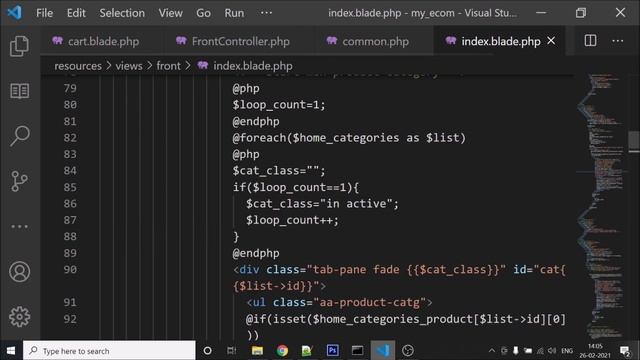Click the $cat_class="in active"; line
This screenshot has width=640, height=360.
pyautogui.click(x=322, y=204)
